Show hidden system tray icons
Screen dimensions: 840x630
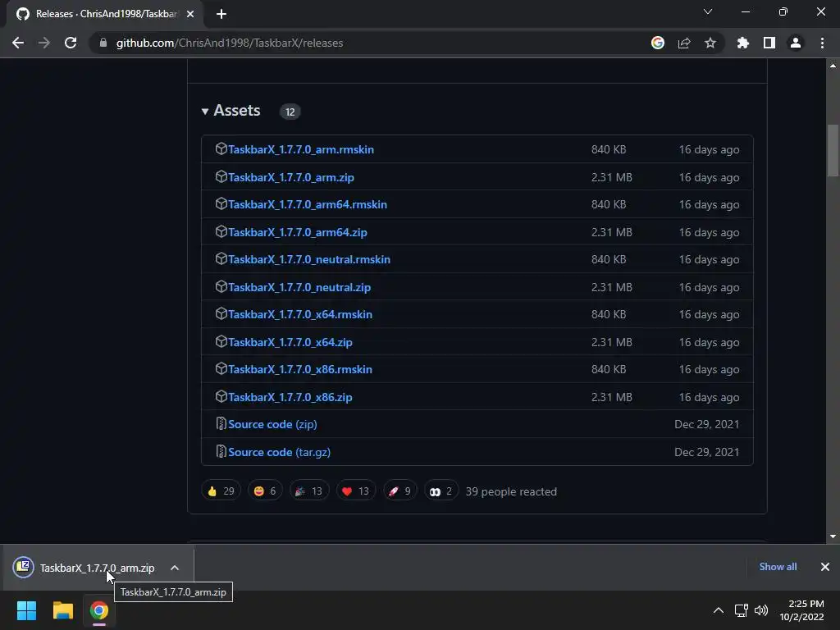719,610
